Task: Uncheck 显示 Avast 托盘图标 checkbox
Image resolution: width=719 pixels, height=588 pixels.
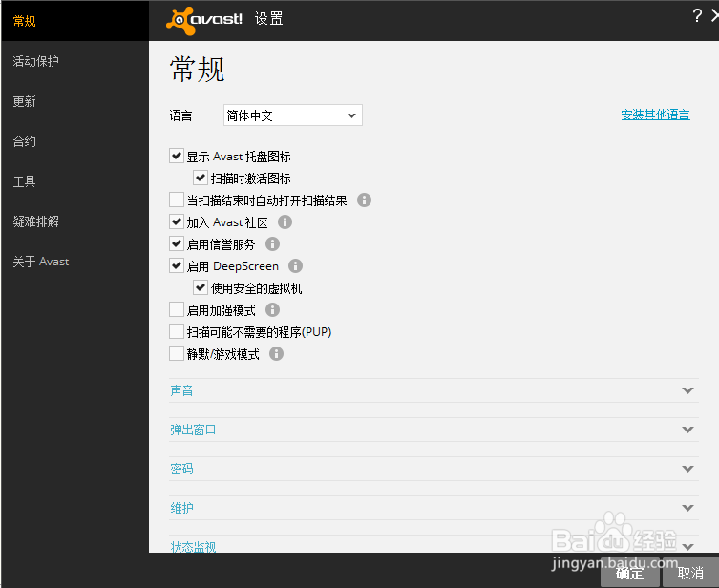Action: [x=177, y=156]
